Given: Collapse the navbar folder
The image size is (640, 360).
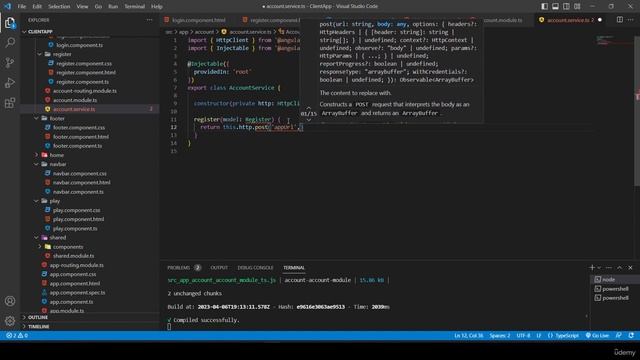Looking at the screenshot, I should (36, 164).
